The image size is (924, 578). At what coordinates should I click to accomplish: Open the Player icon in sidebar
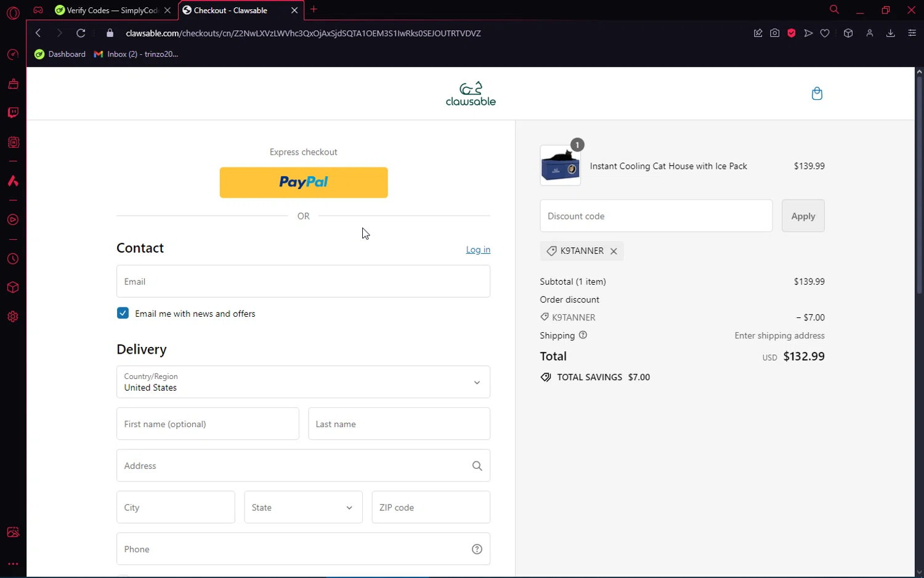point(13,220)
